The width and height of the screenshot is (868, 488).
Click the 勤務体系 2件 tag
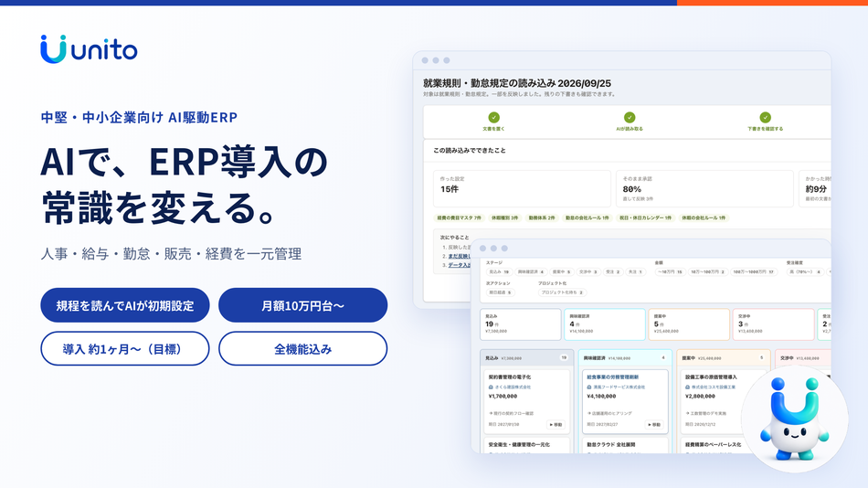pos(542,218)
